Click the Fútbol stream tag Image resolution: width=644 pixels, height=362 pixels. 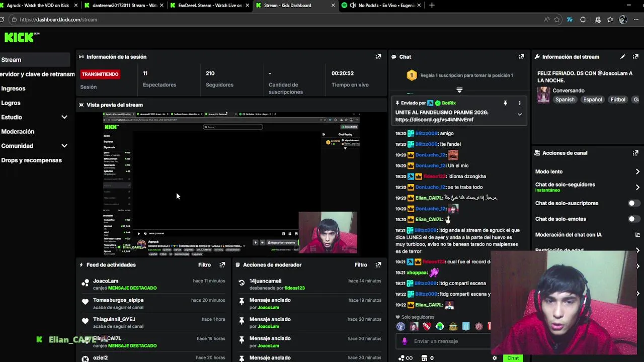click(618, 100)
